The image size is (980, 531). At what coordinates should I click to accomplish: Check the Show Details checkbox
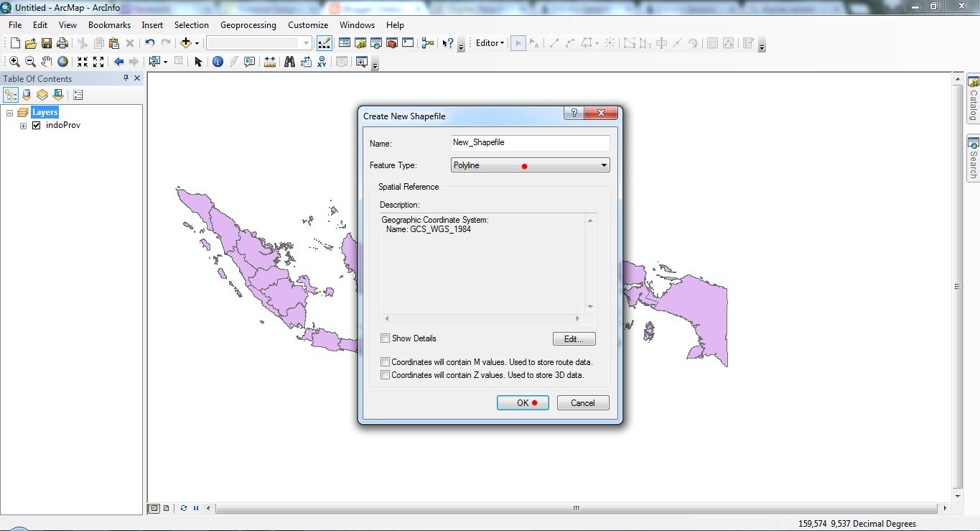click(x=386, y=338)
